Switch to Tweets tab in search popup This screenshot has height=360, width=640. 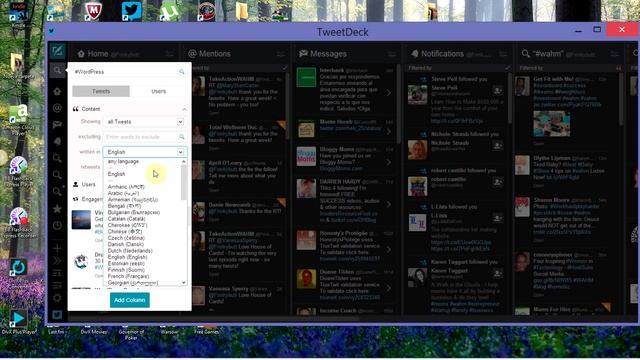coord(101,91)
